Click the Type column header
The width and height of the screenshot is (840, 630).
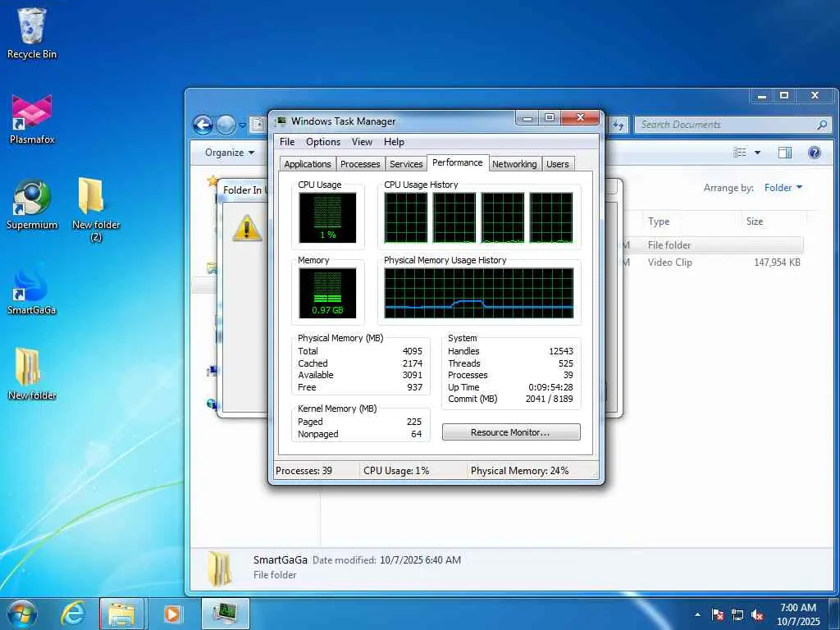(659, 221)
